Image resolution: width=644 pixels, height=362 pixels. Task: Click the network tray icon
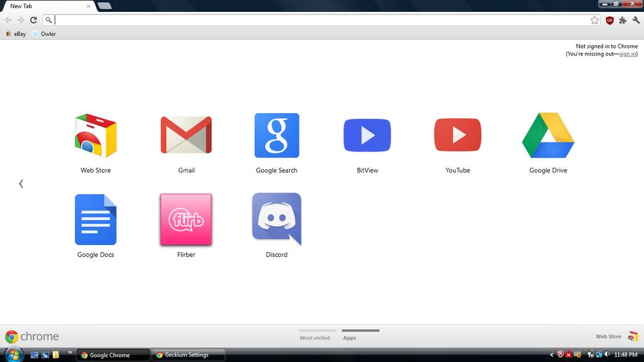pyautogui.click(x=599, y=354)
